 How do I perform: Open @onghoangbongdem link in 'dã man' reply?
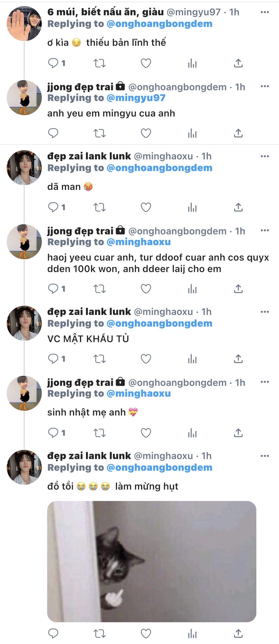coord(159,168)
